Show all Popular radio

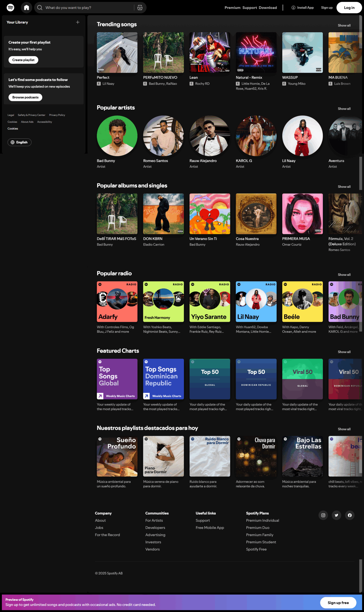(344, 275)
